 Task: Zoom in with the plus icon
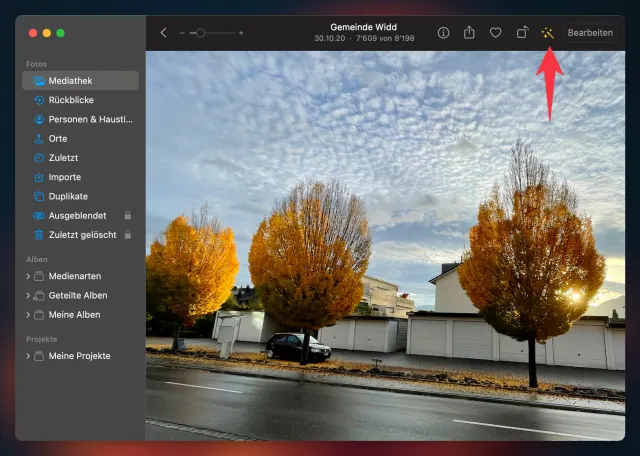[241, 33]
